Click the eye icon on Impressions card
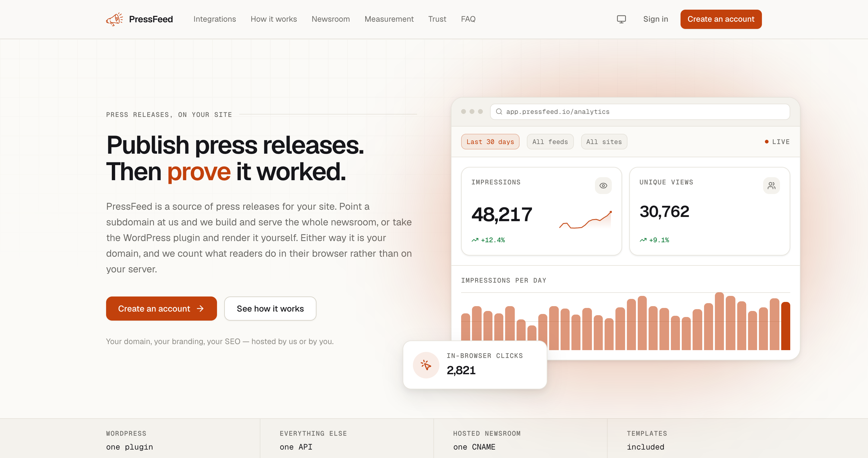This screenshot has height=458, width=868. [603, 186]
